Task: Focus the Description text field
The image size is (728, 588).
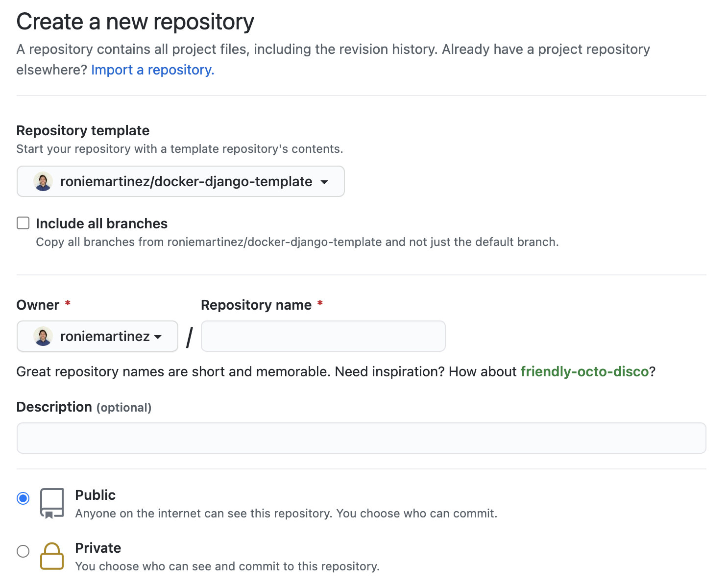Action: [x=362, y=438]
